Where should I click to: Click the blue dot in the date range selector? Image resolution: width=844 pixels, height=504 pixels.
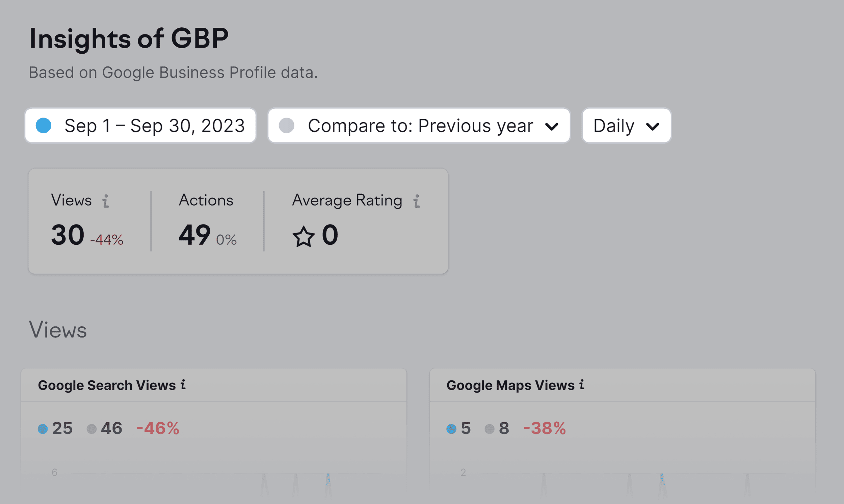[x=44, y=126]
